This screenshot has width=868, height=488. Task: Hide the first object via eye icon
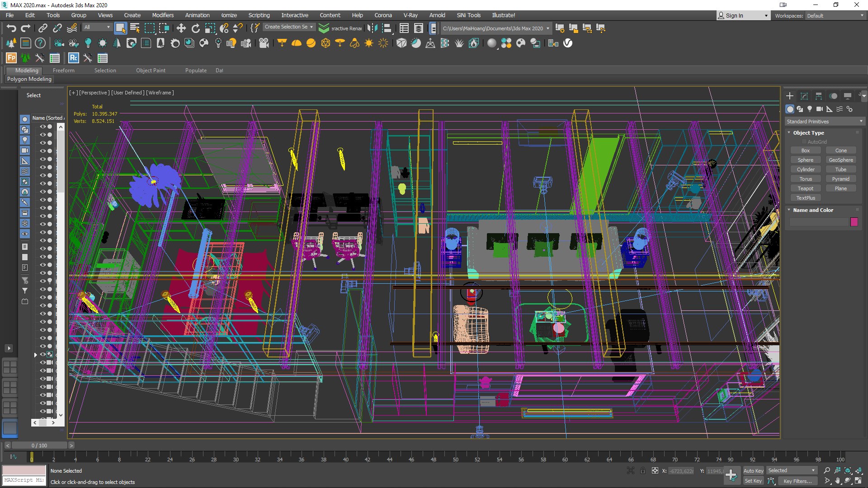coord(43,127)
